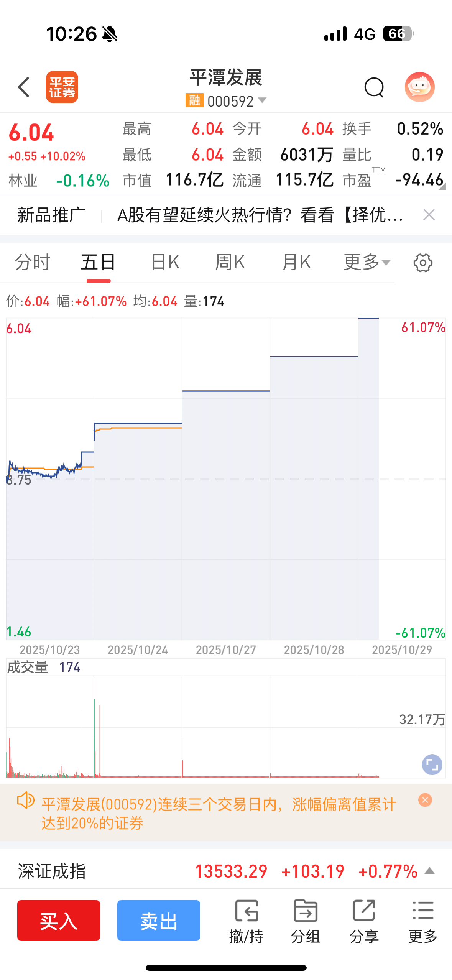Open the A股有望延续火热行情 promo link
Screen dimensions: 452x980
pos(260,215)
